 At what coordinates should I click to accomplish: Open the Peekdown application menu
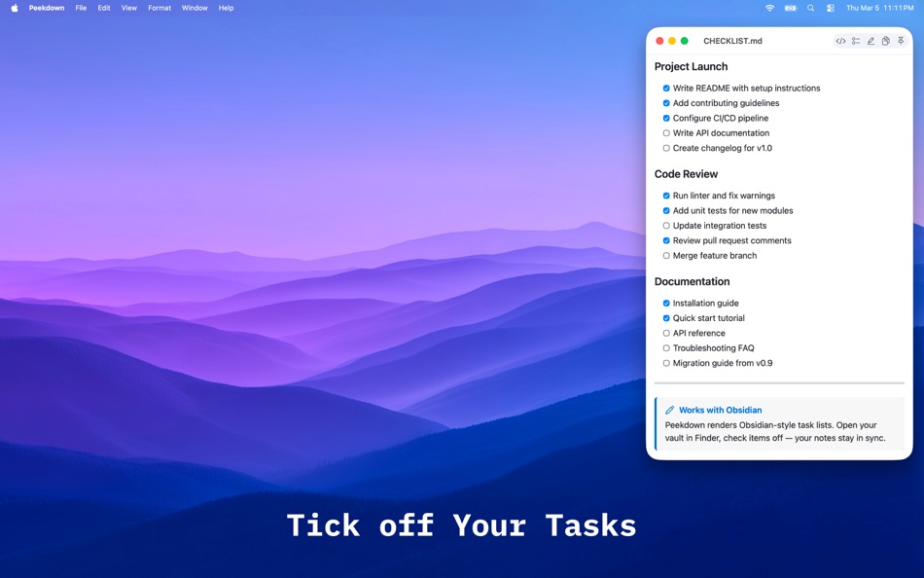[47, 8]
